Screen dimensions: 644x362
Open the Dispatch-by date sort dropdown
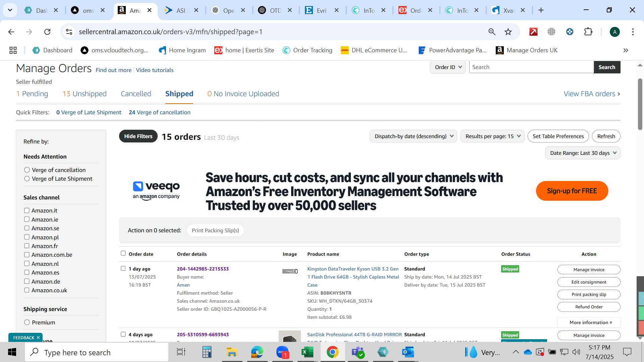[413, 136]
